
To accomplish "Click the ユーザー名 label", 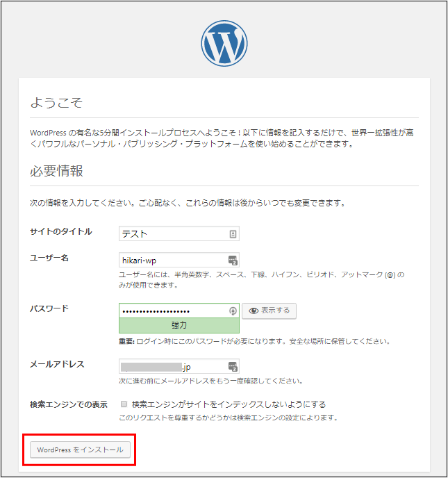I will [49, 258].
